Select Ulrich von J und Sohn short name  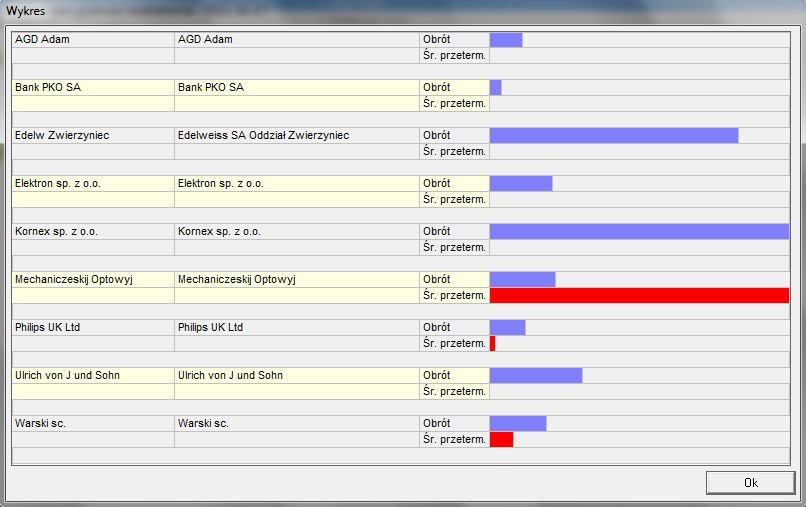pos(93,375)
